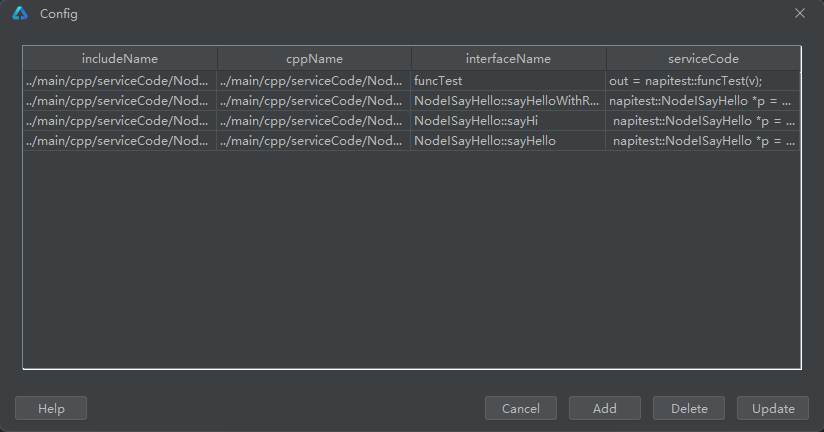Click the napitest::funcTest(v) serviceCode cell

(x=703, y=81)
